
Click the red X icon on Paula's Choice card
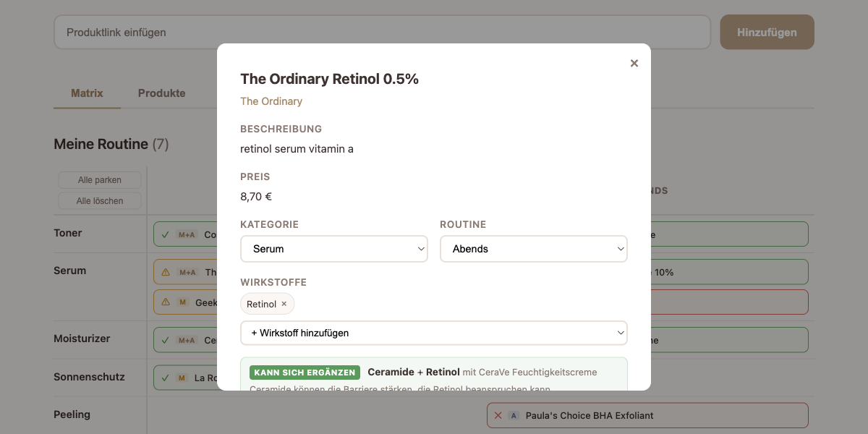498,415
